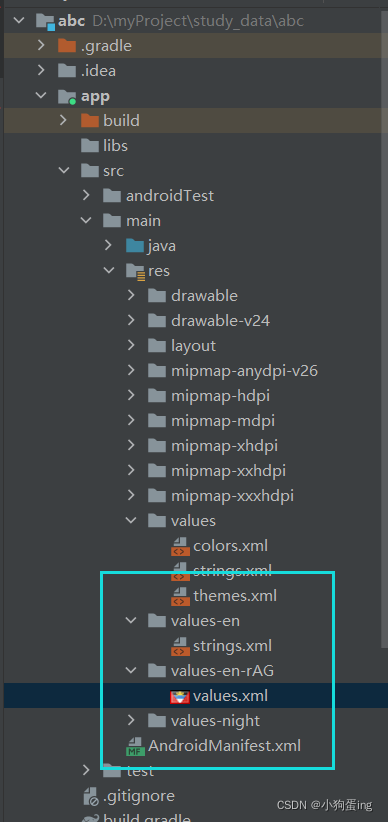Image resolution: width=388 pixels, height=822 pixels.
Task: Expand the .idea folder
Action: 41,71
